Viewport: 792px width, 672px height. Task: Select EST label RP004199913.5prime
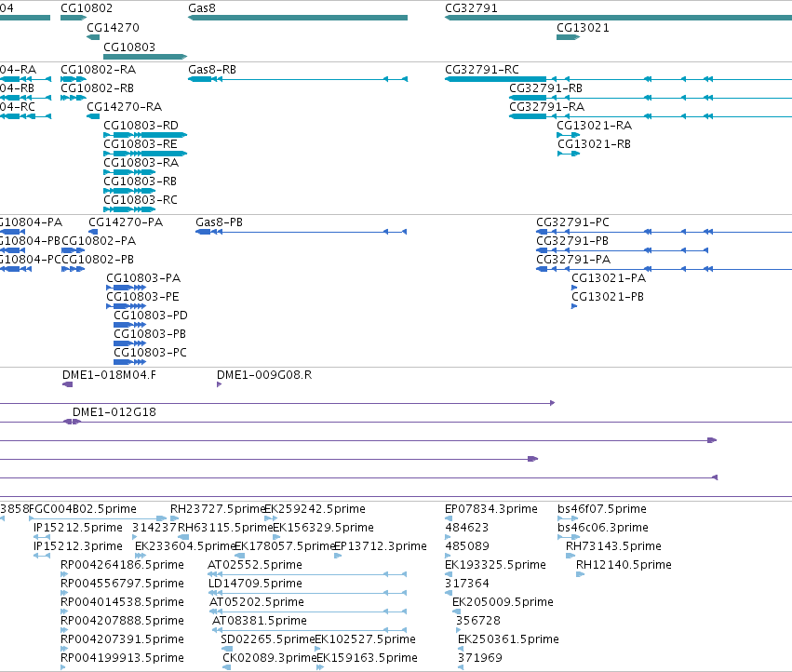(122, 658)
